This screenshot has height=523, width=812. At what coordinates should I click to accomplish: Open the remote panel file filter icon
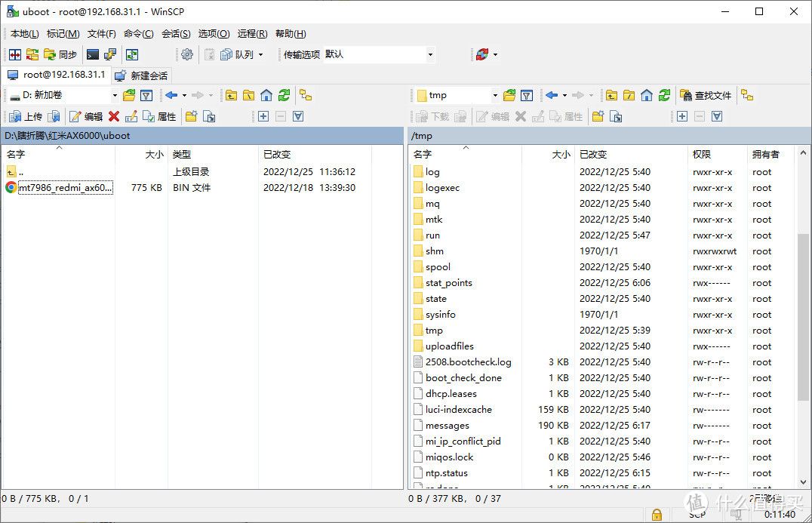(527, 95)
